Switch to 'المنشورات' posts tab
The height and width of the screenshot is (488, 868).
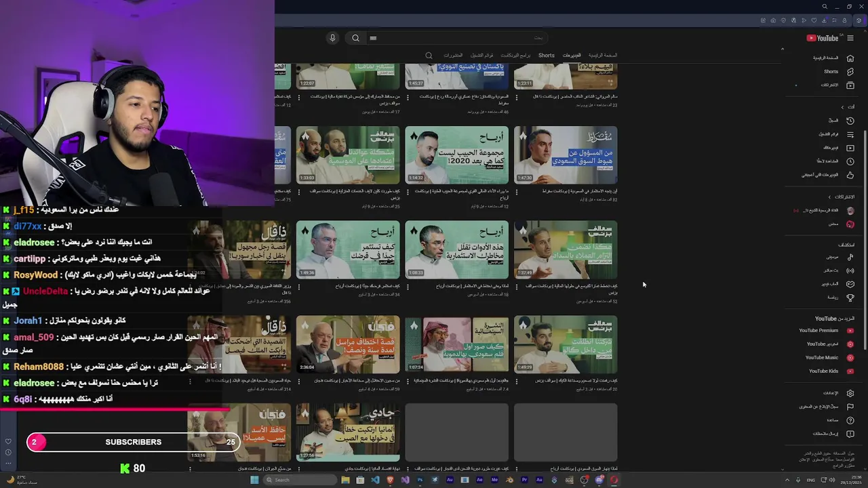453,56
